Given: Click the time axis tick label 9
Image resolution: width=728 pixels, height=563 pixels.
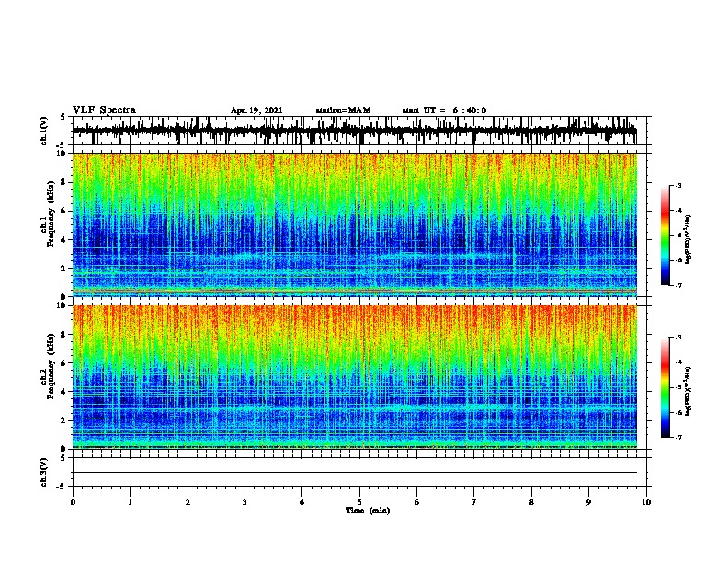Looking at the screenshot, I should [x=588, y=502].
